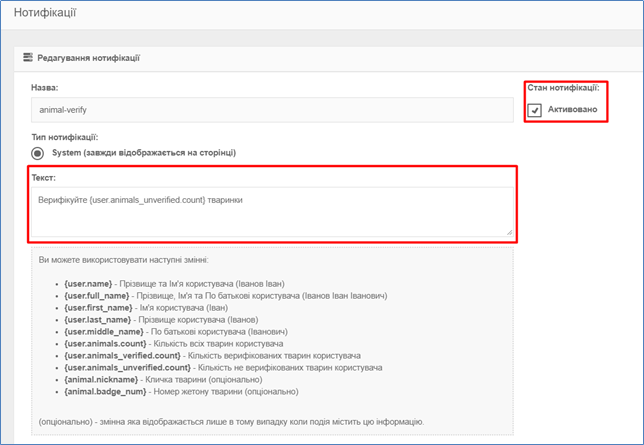Grab the textarea resize handle corner
The width and height of the screenshot is (644, 445).
coord(509,232)
